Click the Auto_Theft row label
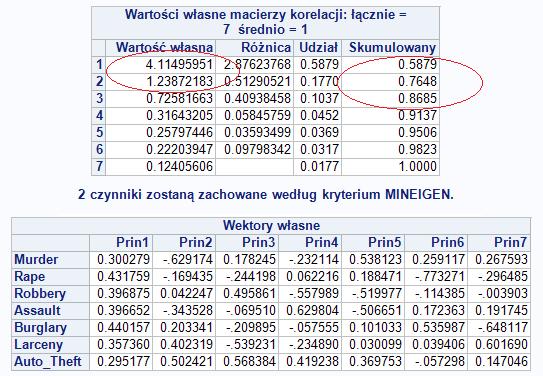This screenshot has height=376, width=543. click(x=48, y=361)
